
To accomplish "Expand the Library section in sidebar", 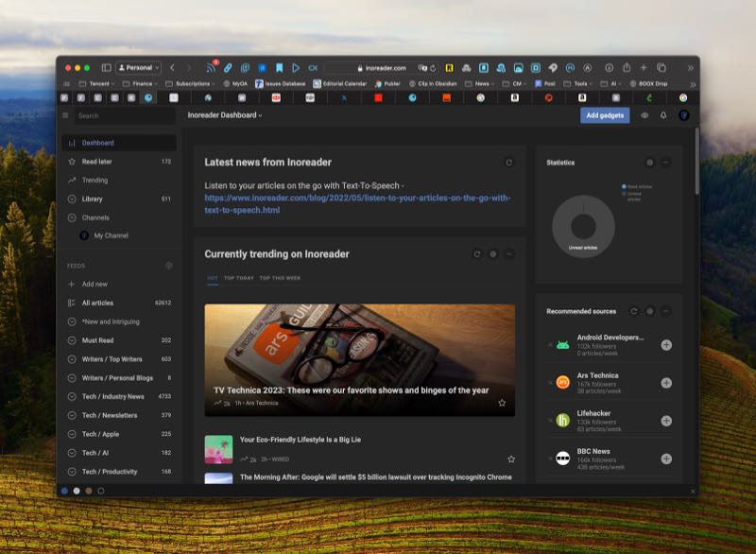I will tap(72, 199).
